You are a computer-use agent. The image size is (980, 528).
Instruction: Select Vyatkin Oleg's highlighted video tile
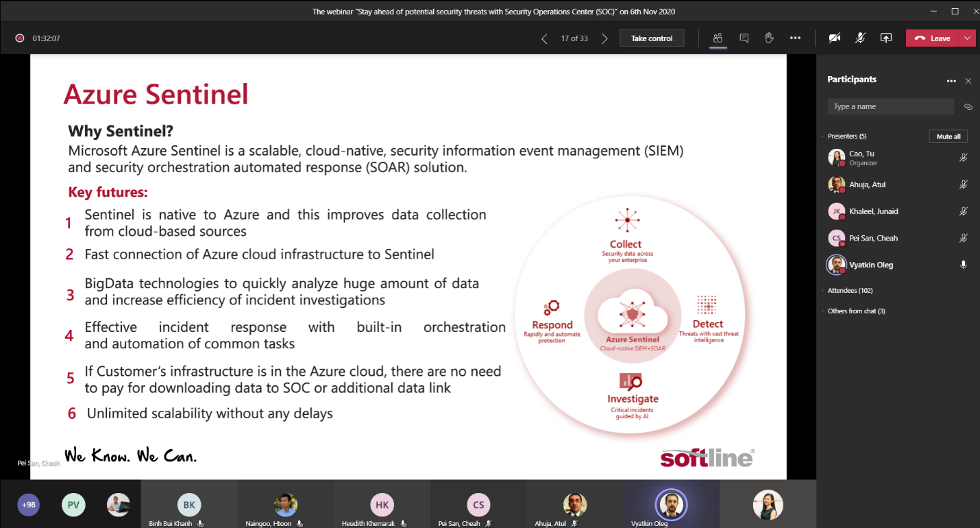pyautogui.click(x=672, y=504)
